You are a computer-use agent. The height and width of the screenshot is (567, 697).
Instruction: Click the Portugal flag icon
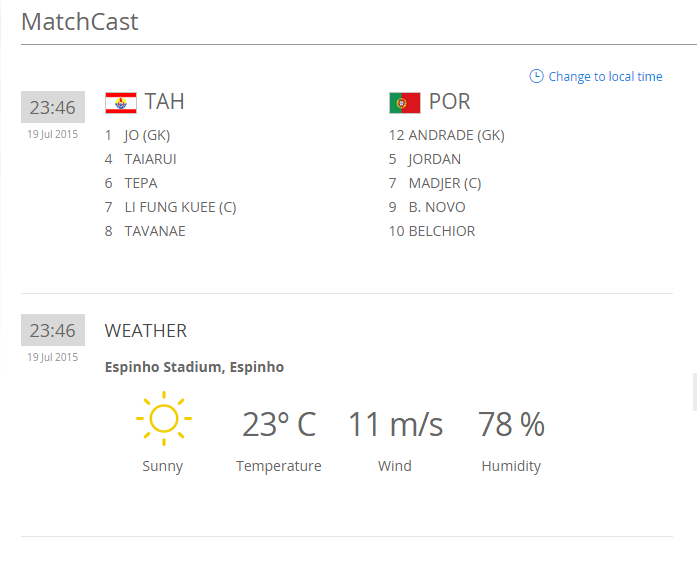tap(404, 102)
